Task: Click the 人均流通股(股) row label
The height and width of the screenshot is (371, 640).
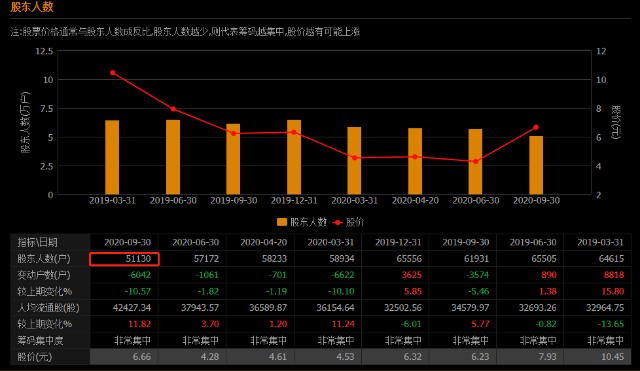Action: [48, 308]
